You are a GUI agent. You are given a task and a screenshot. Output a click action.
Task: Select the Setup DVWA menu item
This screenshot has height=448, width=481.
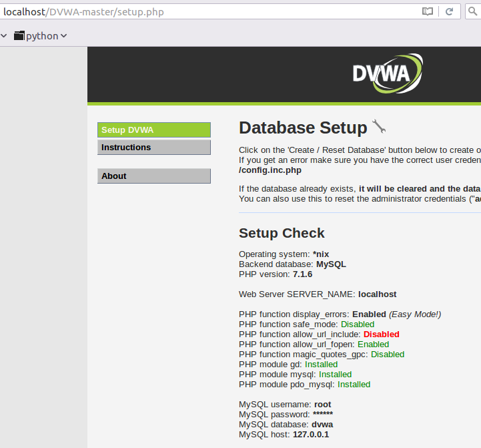154,130
